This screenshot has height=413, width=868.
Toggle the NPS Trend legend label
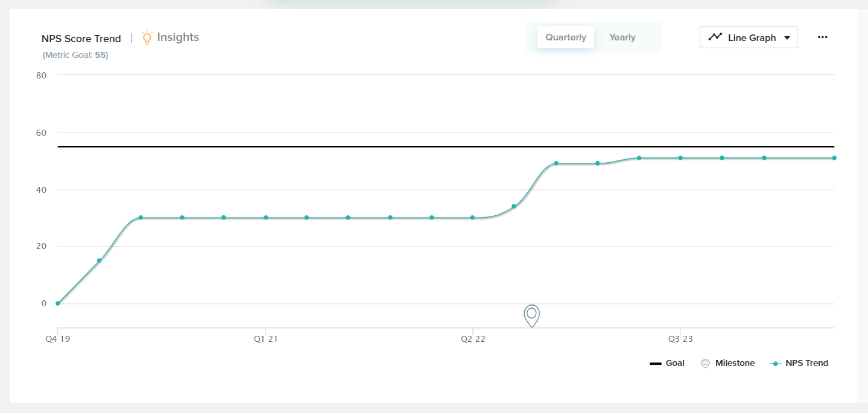pos(806,364)
